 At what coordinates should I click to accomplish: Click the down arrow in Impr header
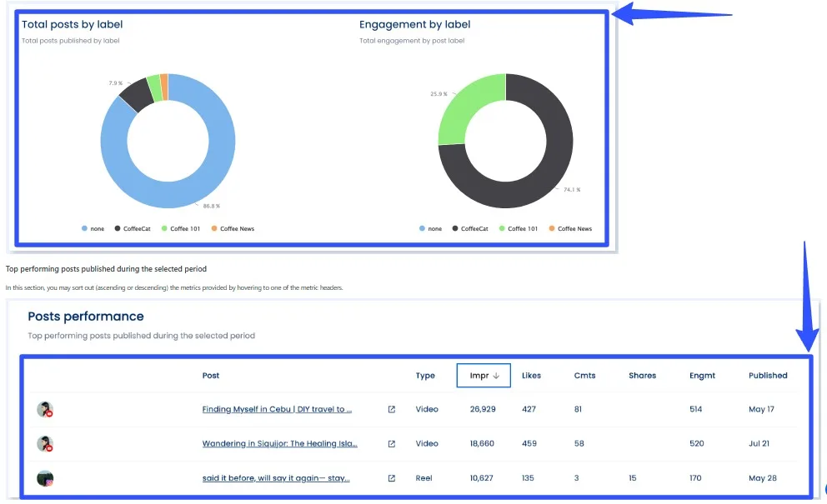[496, 376]
